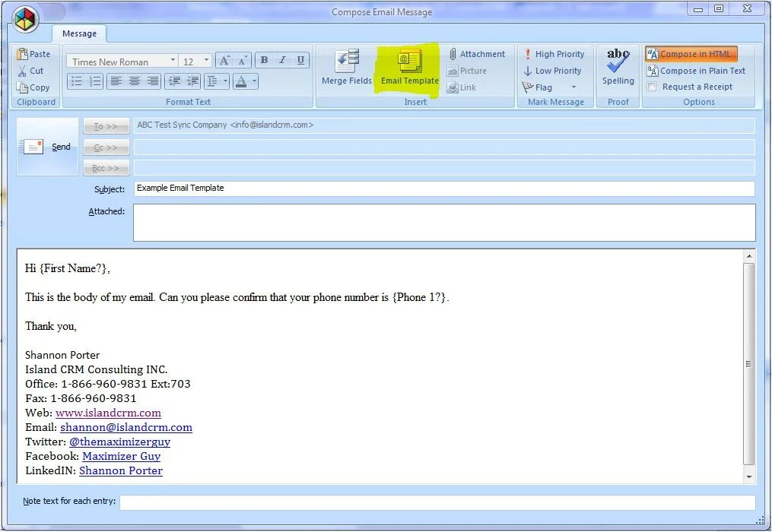Open the @themaximizerguy Twitter link
The height and width of the screenshot is (532, 772).
(x=119, y=442)
